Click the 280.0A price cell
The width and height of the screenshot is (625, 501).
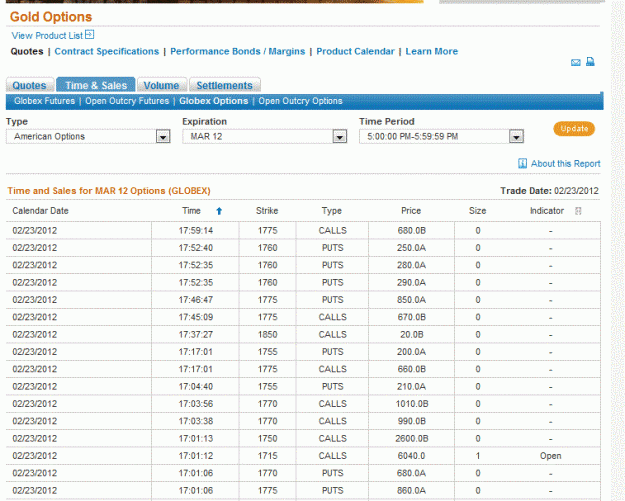tap(411, 265)
